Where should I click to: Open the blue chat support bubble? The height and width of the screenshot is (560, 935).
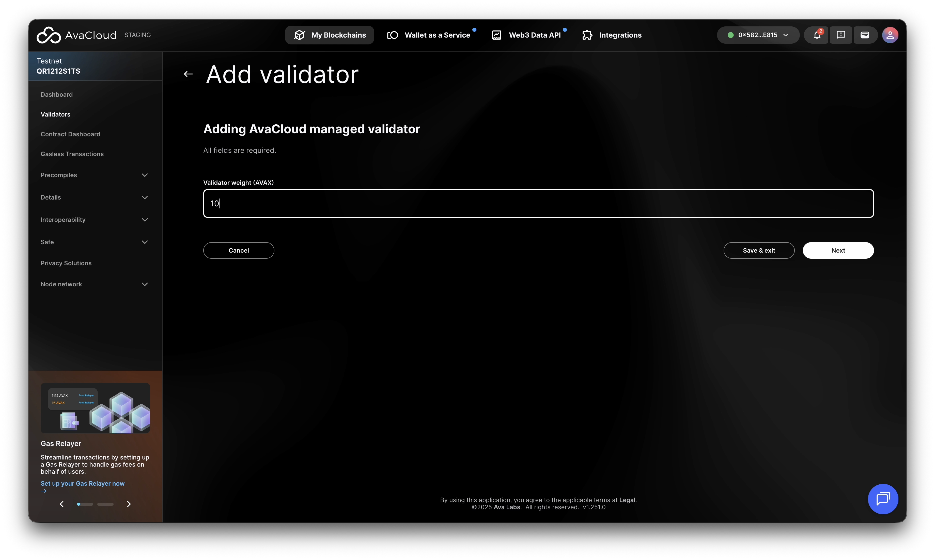882,499
